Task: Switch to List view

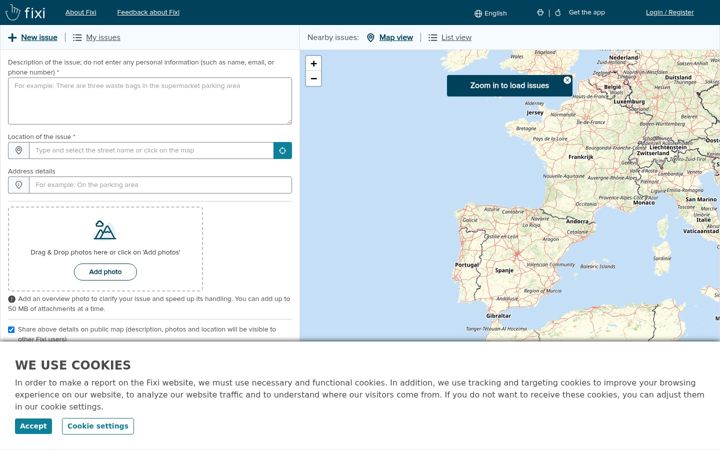Action: tap(456, 37)
